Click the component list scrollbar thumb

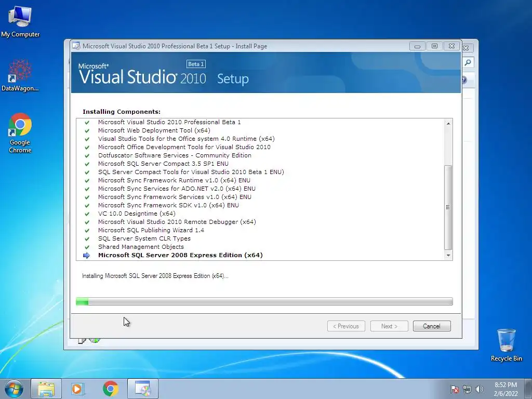pos(448,207)
